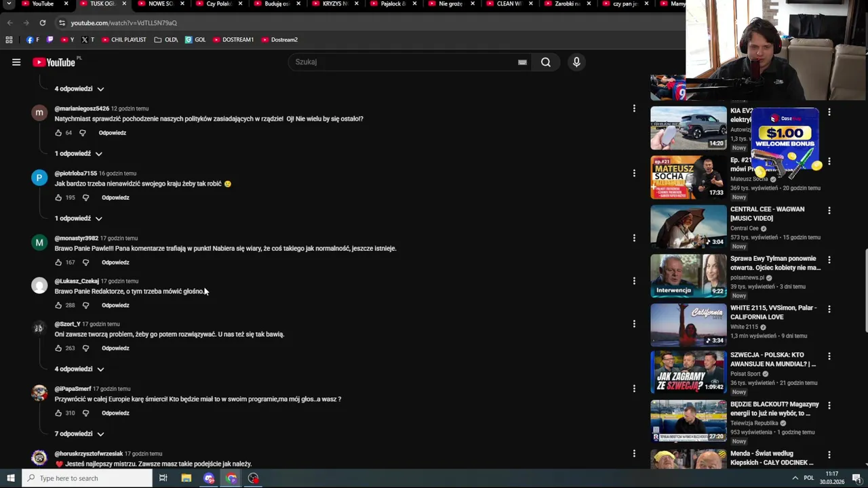Screen dimensions: 868x488
Task: Open the OLD bookmarks folder
Action: (166, 40)
